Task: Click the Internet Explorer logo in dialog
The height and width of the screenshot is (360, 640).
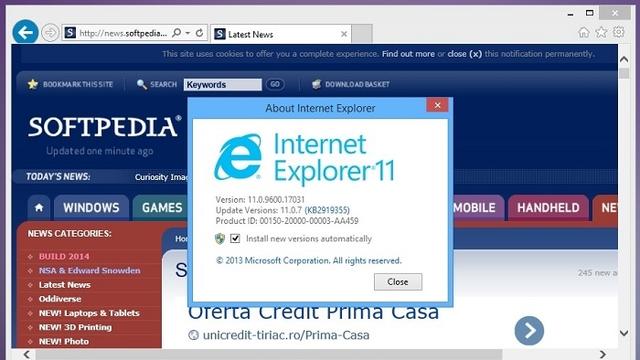Action: click(x=238, y=157)
